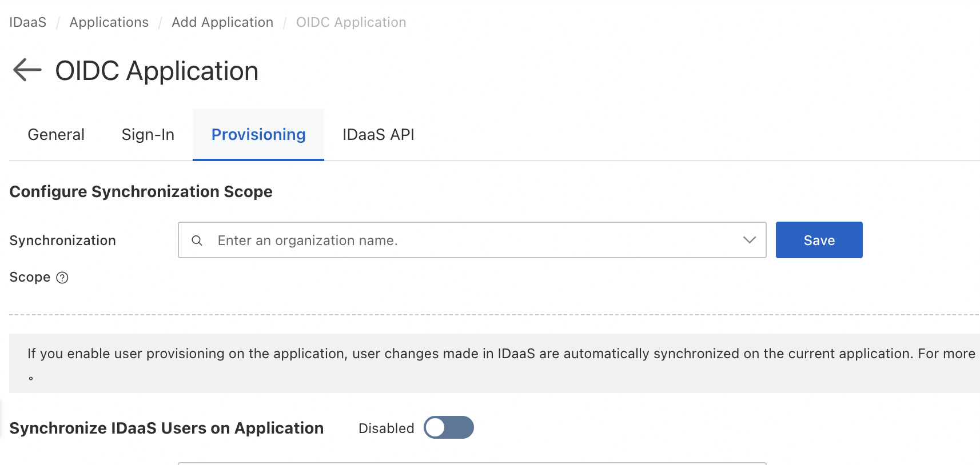Navigate to IDaaS in the breadcrumb
Image resolution: width=980 pixels, height=465 pixels.
27,22
